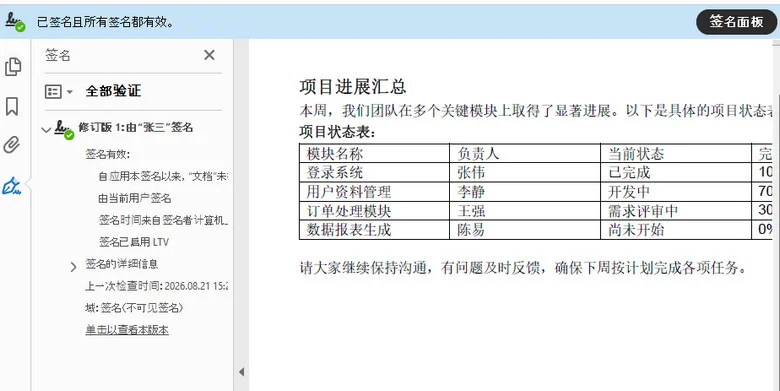Viewport: 780px width, 391px height.
Task: Select the 签名有效: row
Action: 107,154
